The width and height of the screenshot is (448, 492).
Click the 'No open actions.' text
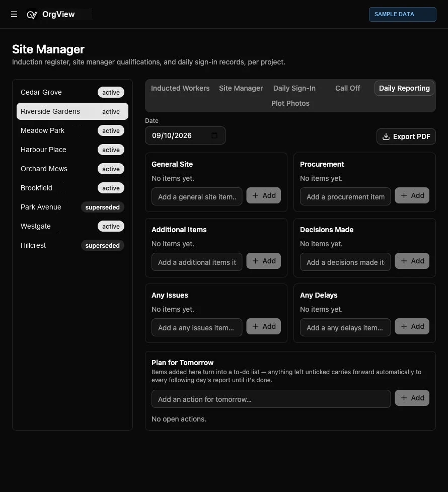click(x=179, y=419)
